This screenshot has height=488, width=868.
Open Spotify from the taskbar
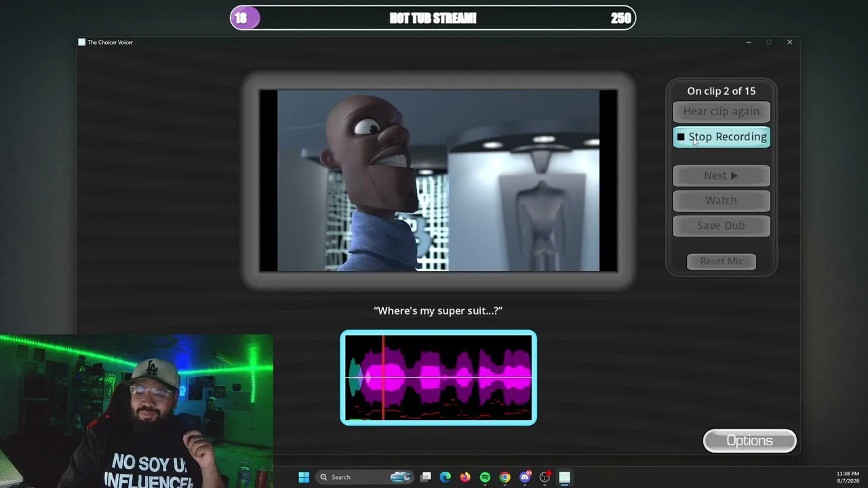click(x=485, y=477)
